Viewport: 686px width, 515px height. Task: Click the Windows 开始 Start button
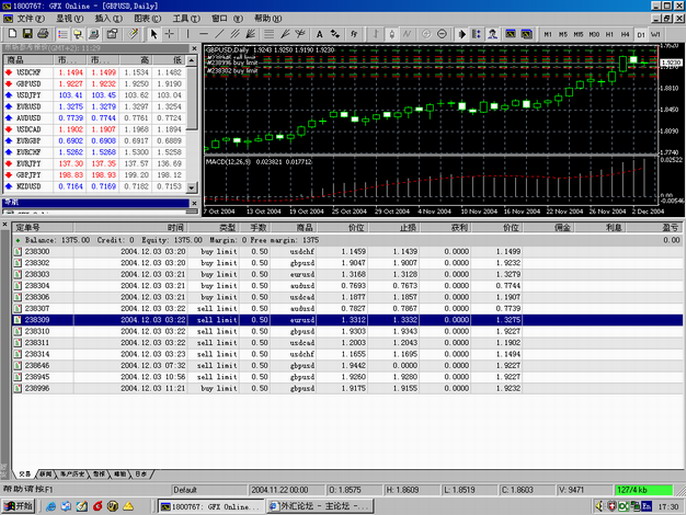(19, 507)
